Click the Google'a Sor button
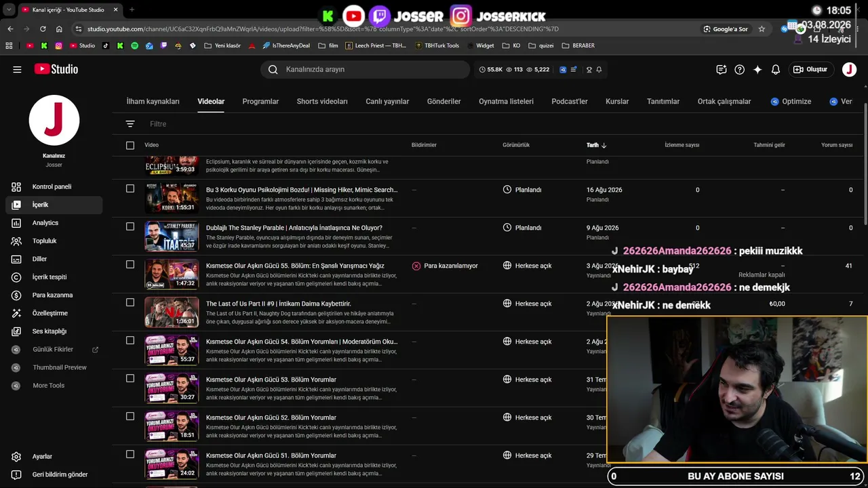868x488 pixels. (726, 29)
